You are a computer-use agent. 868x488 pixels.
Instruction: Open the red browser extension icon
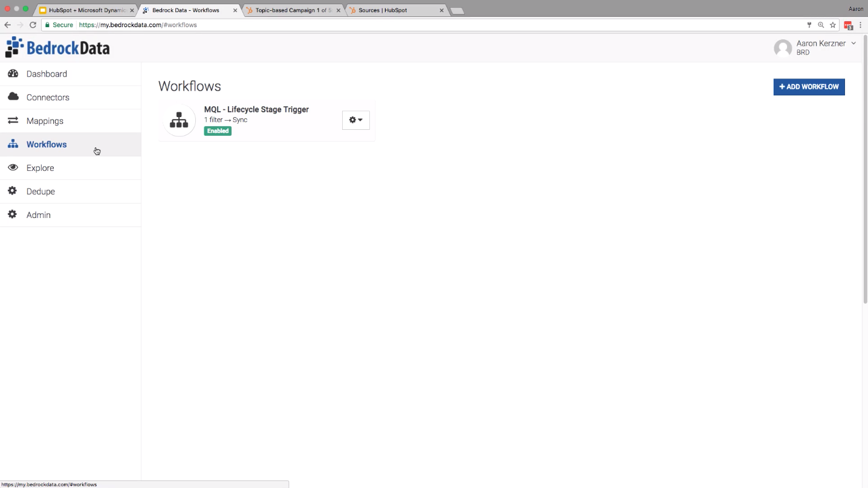(x=848, y=25)
